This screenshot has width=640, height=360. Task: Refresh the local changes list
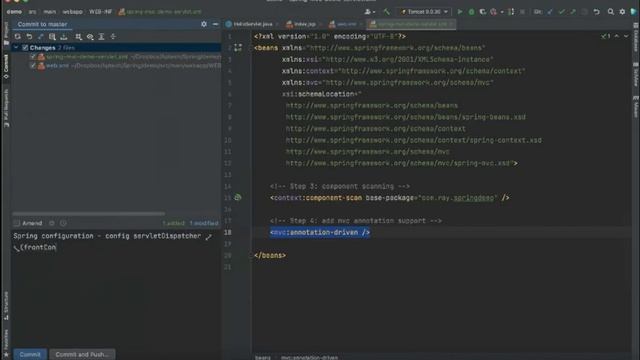[x=18, y=37]
